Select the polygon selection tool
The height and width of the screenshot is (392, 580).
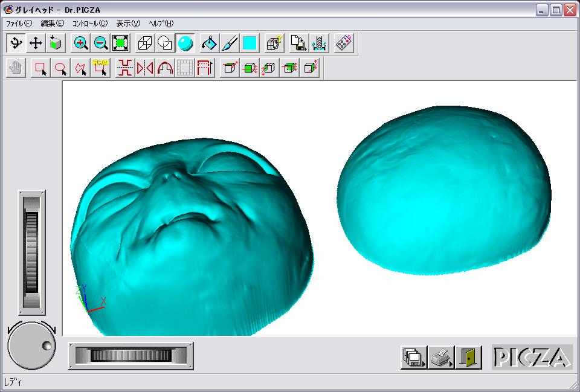pos(80,68)
